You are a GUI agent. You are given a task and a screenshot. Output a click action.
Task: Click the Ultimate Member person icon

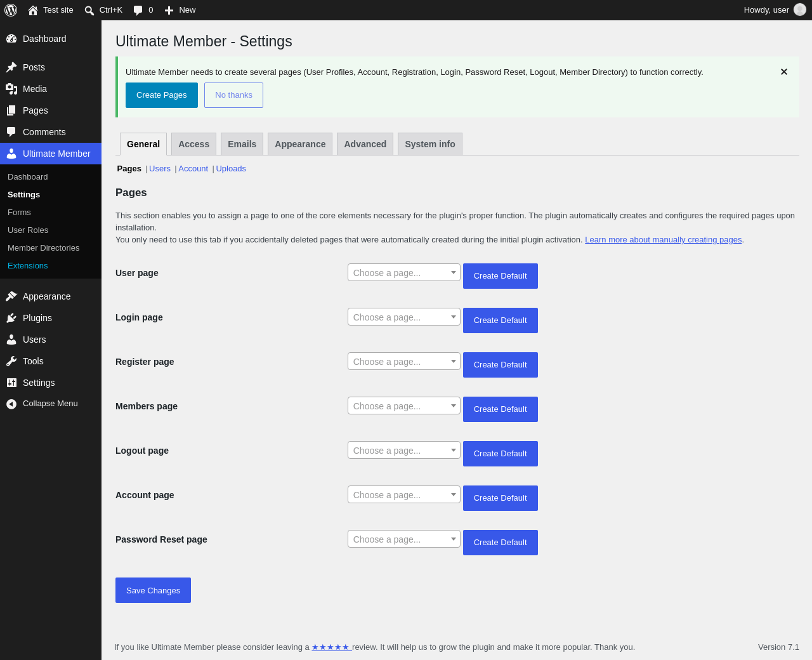[x=11, y=154]
